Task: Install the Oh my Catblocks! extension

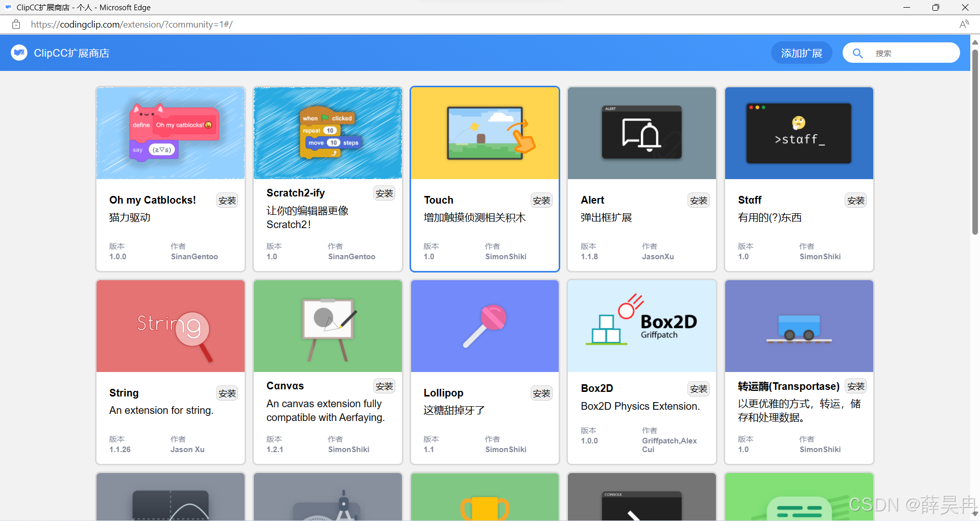Action: (x=227, y=201)
